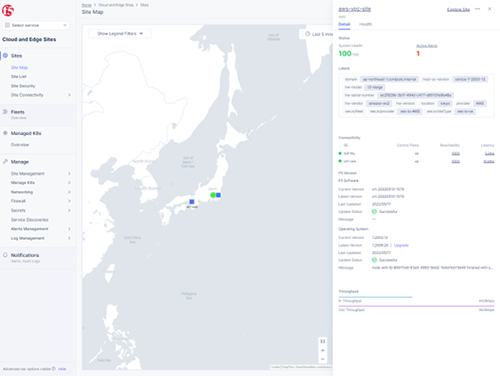
Task: Expand Show Legend Filters dropdown
Action: pos(120,34)
